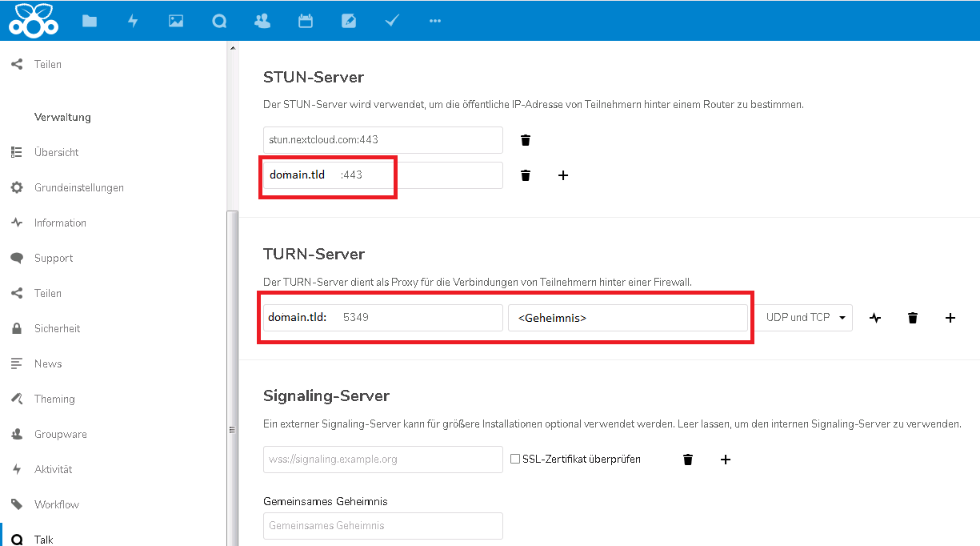Focus the Gemeinsames Geheimnis input field

click(x=382, y=526)
